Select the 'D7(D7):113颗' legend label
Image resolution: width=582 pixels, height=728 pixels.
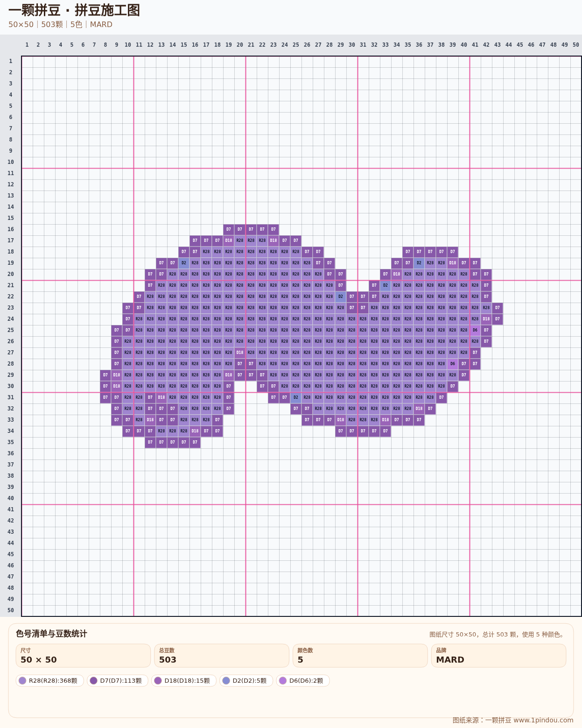(121, 681)
